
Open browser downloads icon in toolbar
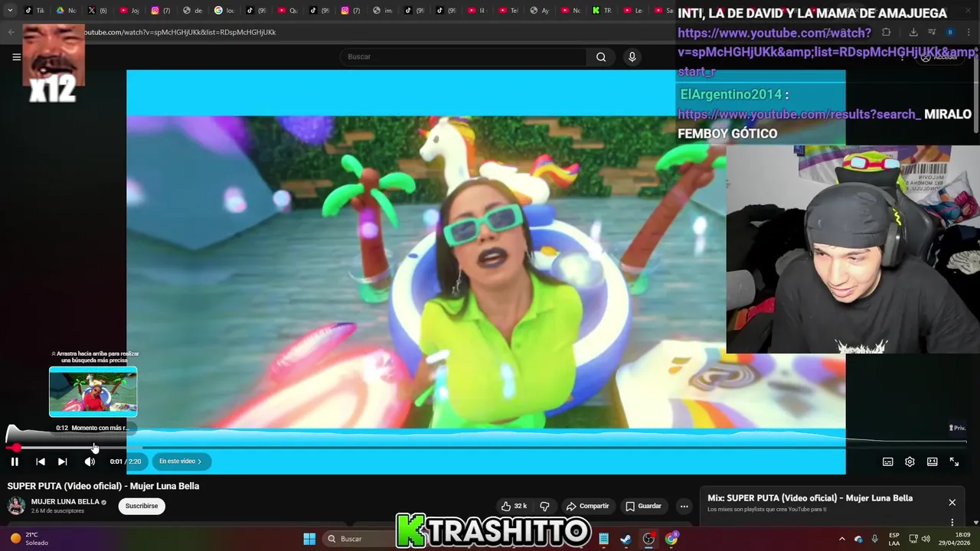(x=913, y=32)
